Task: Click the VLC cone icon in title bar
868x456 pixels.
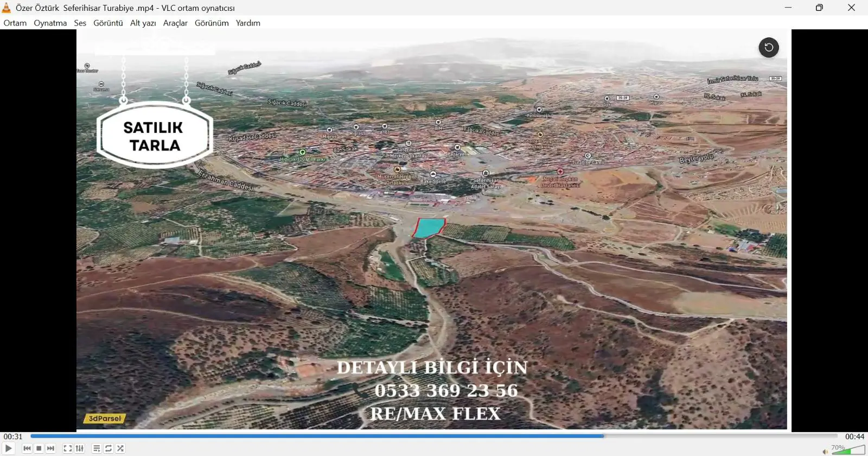Action: coord(7,8)
